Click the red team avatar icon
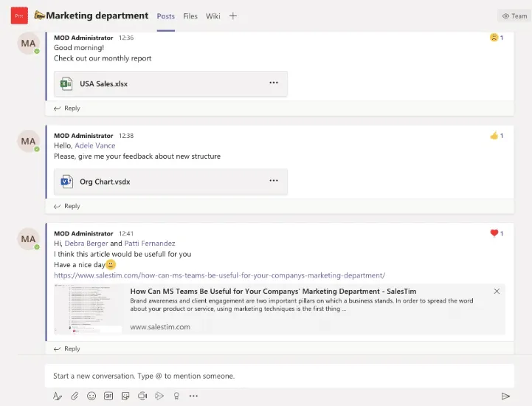Viewport: 532px width, 406px height. (x=19, y=16)
